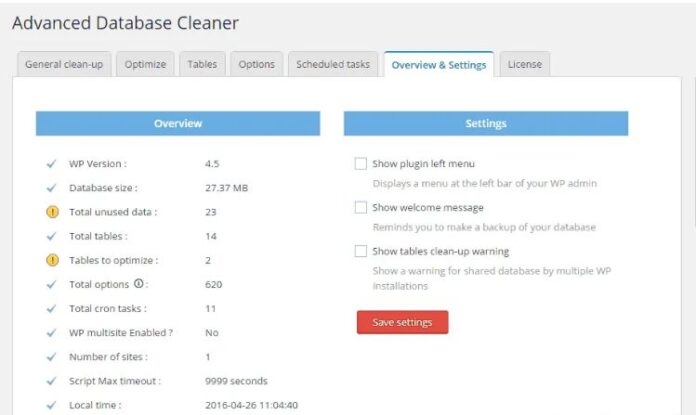The image size is (696, 415).
Task: Click the Show plugin left menu label
Action: (423, 164)
